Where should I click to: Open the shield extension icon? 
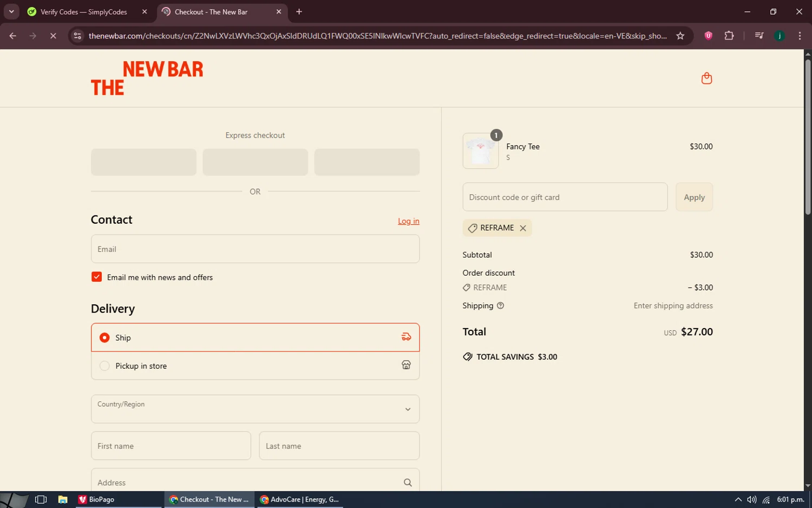pos(708,36)
